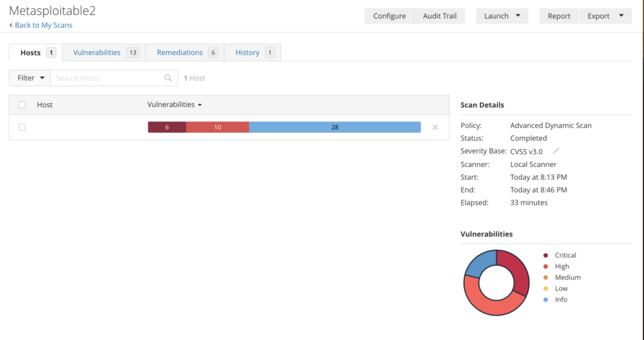Screen dimensions: 644x340
Task: Open the Audit Trail
Action: point(440,16)
